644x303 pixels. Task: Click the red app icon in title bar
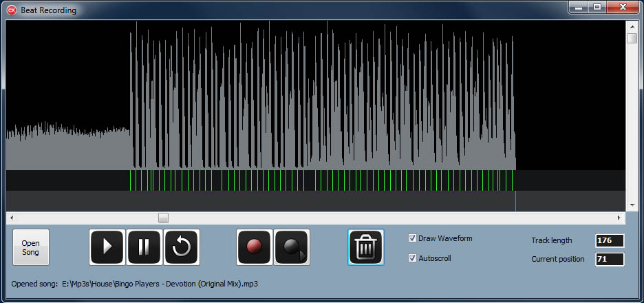click(x=12, y=10)
